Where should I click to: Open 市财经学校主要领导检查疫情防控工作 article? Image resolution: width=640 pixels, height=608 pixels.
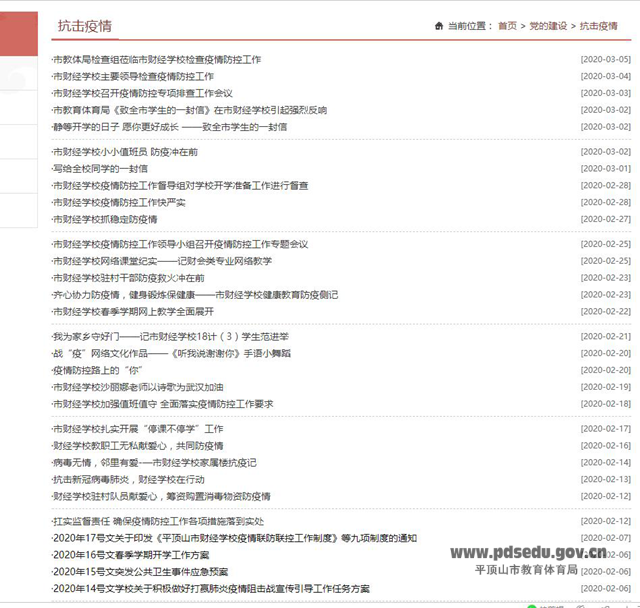pos(133,77)
